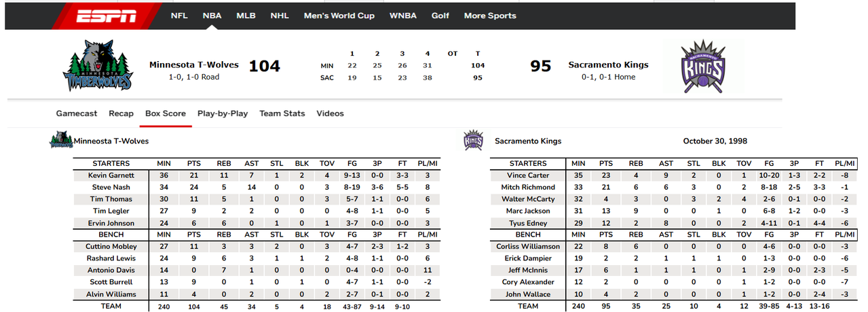Click Minneosta T-Wolves box score heading

coord(111,141)
